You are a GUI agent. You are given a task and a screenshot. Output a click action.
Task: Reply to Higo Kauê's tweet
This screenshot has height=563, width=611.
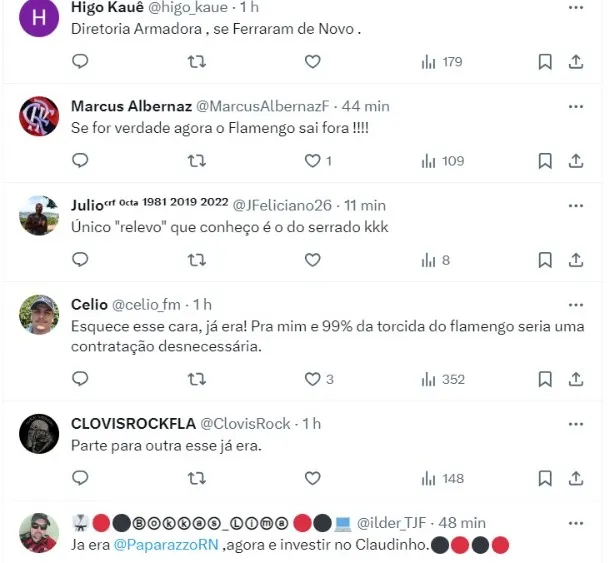click(x=80, y=62)
